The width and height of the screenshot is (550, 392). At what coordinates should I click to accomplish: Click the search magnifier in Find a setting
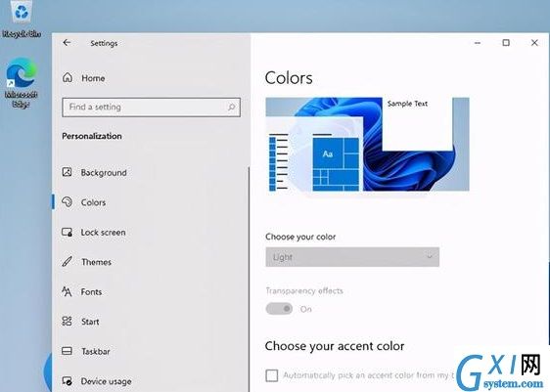pyautogui.click(x=231, y=107)
